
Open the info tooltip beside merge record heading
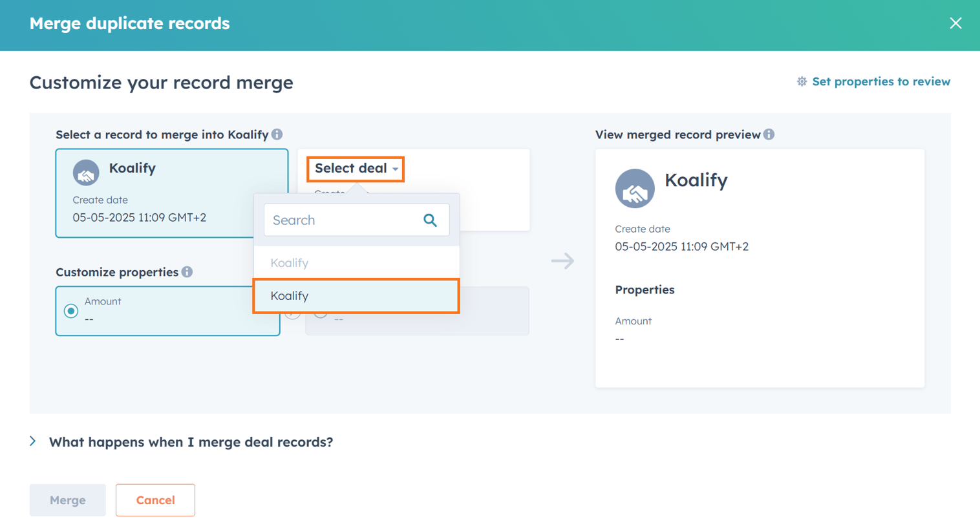(278, 134)
